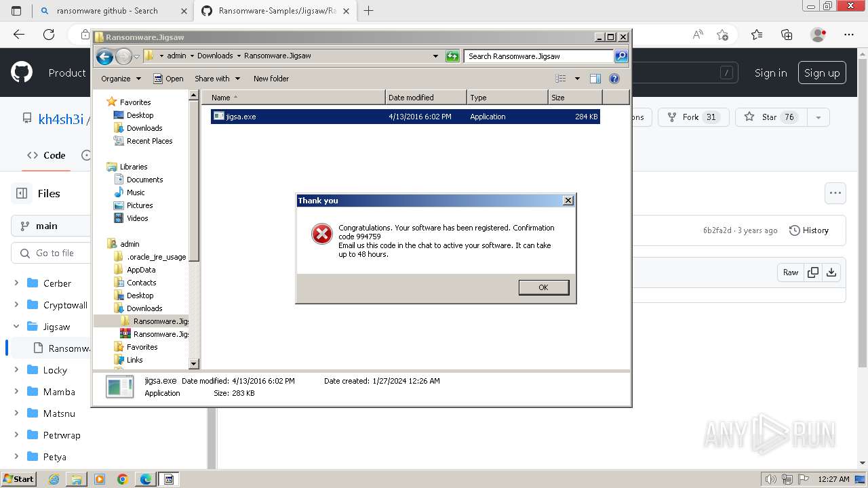Open view options dropdown arrow
The width and height of the screenshot is (868, 488).
click(x=577, y=79)
